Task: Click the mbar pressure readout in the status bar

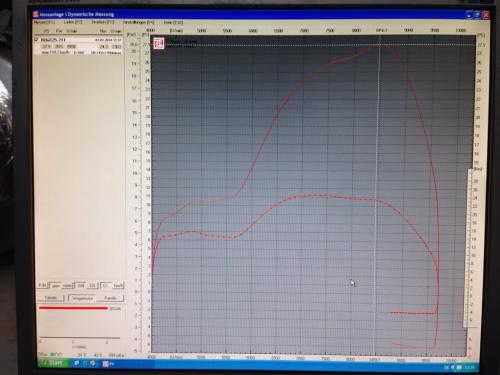Action: 116,355
